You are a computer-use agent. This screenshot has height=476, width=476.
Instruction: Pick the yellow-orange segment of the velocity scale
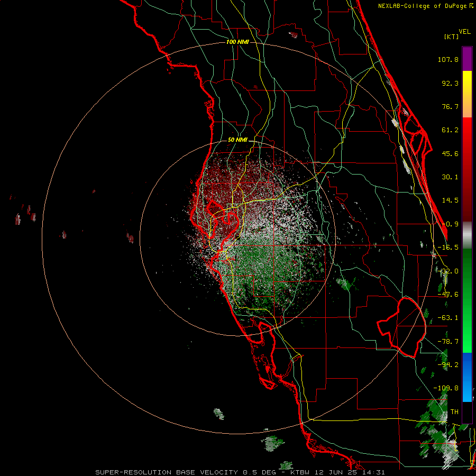click(467, 94)
